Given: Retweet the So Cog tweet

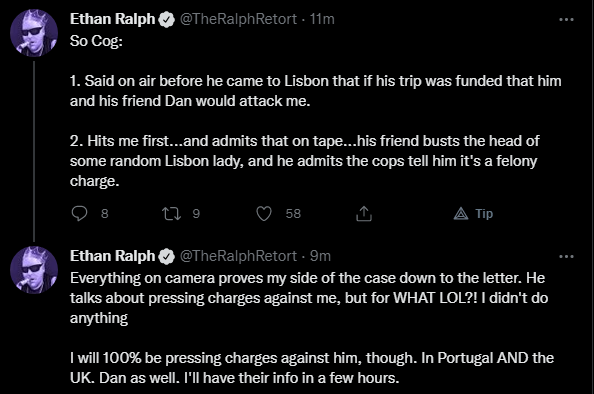Looking at the screenshot, I should point(171,214).
